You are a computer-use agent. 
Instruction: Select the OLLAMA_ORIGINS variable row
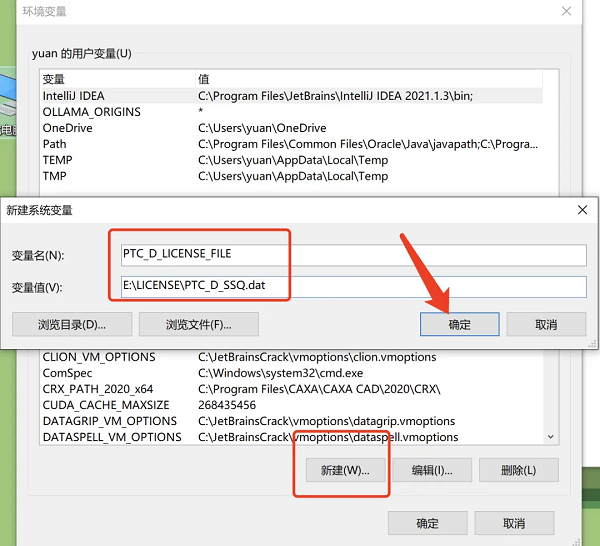[91, 112]
